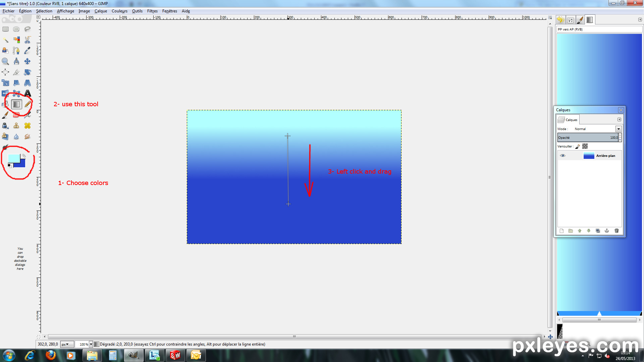The image size is (644, 362).
Task: Open the Calques tab configuration menu arrow
Action: (619, 120)
